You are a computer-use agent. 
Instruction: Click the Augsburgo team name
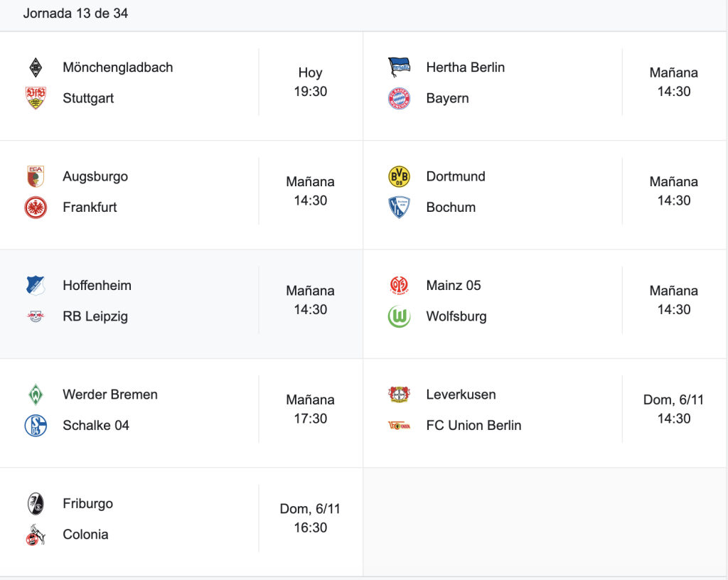(x=95, y=177)
